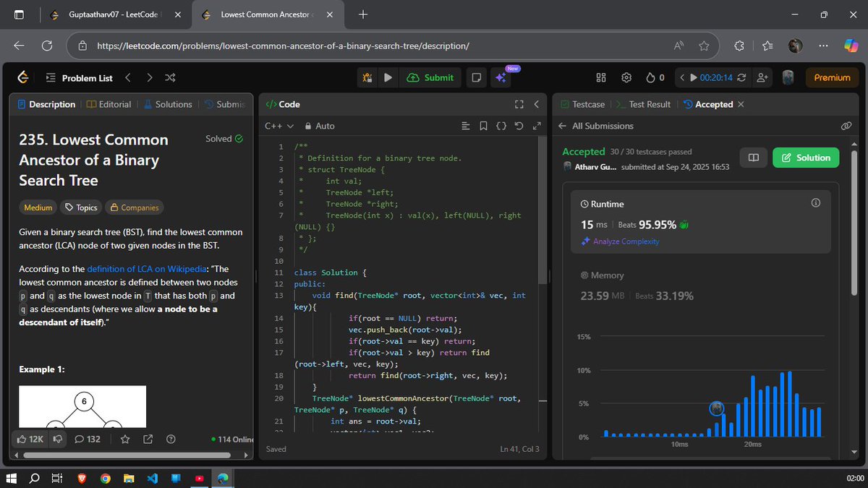Viewport: 868px width, 488px height.
Task: Click the green Submit button
Action: click(430, 77)
